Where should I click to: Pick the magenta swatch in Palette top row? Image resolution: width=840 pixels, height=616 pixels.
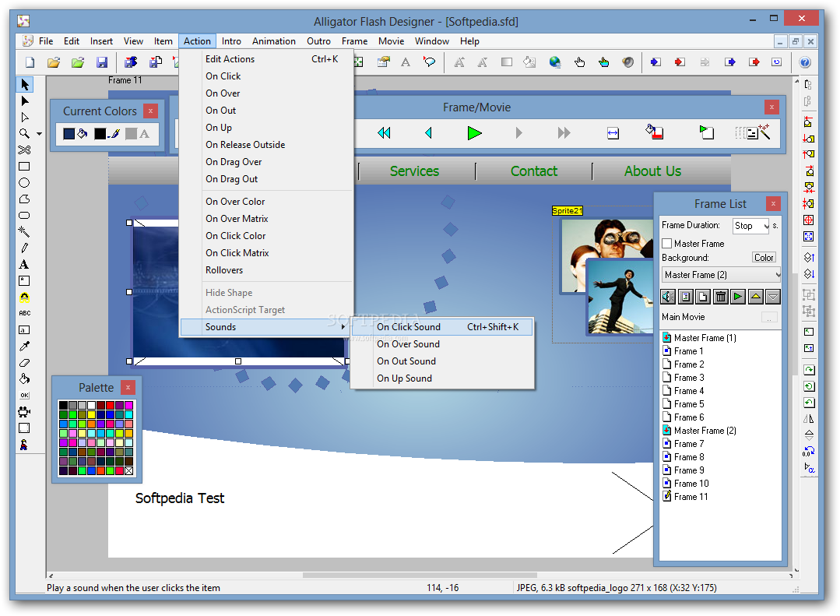click(x=128, y=405)
